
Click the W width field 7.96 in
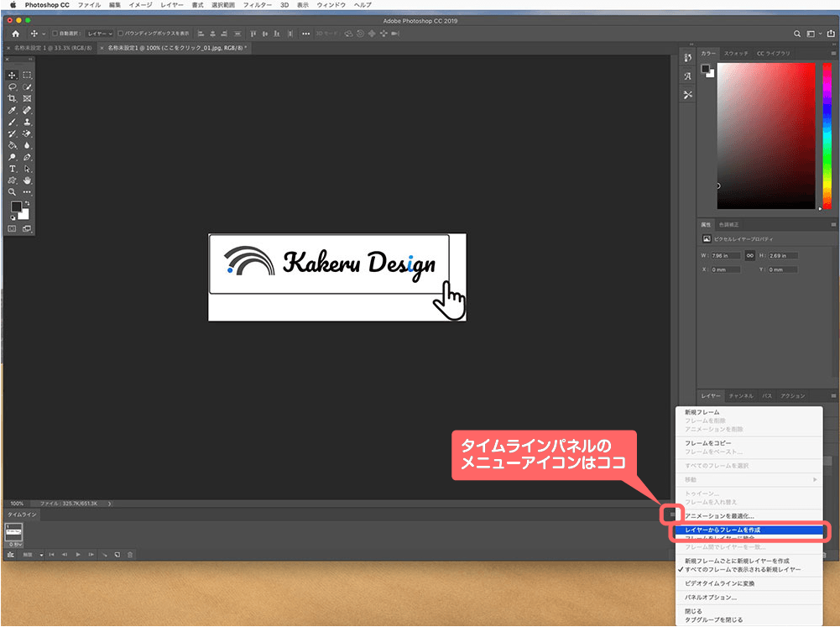[x=726, y=256]
